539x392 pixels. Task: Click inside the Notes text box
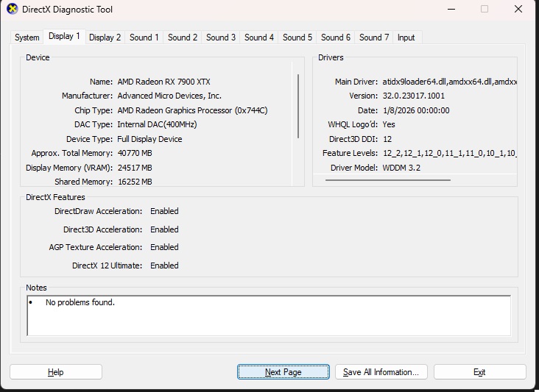click(269, 316)
